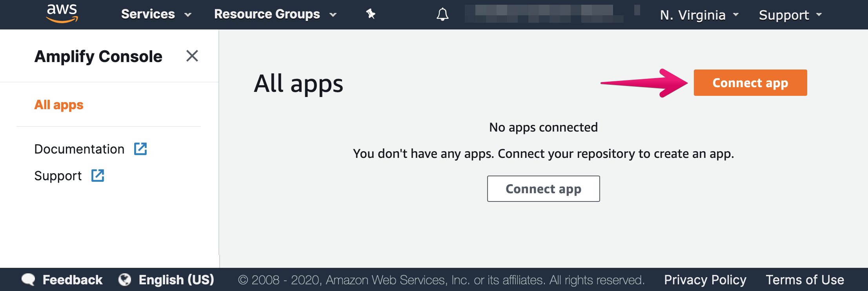Close the Amplify Console sidebar
The image size is (868, 291).
(192, 56)
